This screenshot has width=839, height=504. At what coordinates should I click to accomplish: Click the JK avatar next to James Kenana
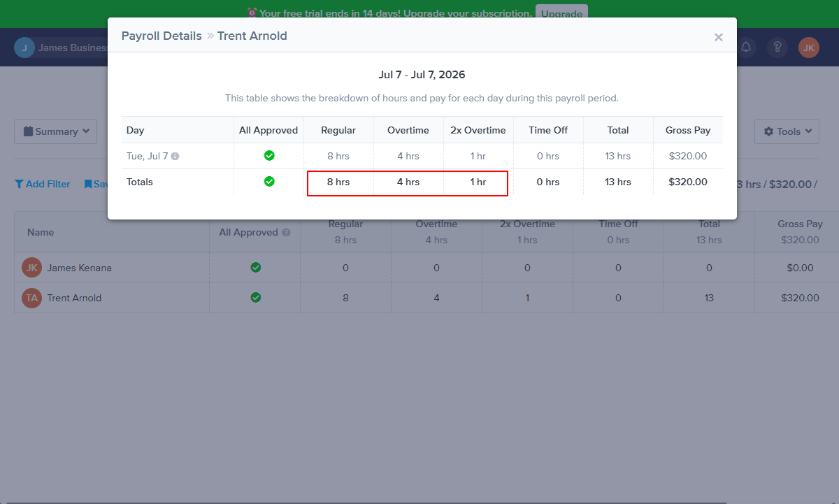31,268
